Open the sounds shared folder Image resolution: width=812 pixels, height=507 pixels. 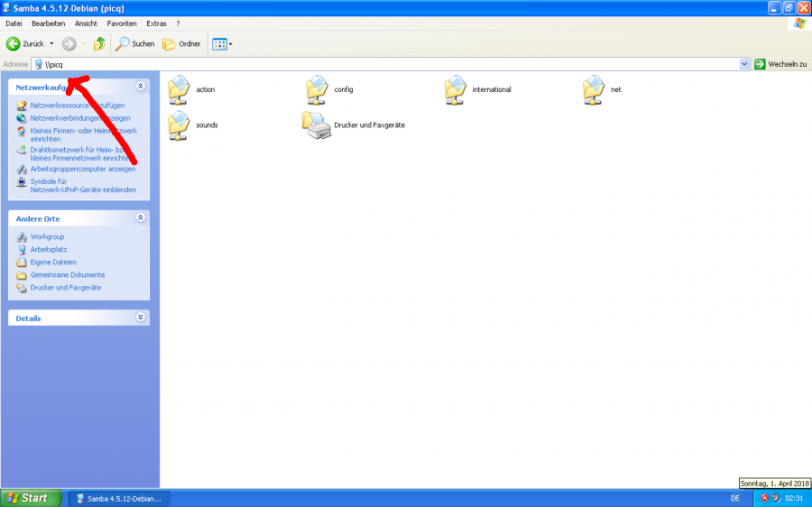[x=180, y=125]
